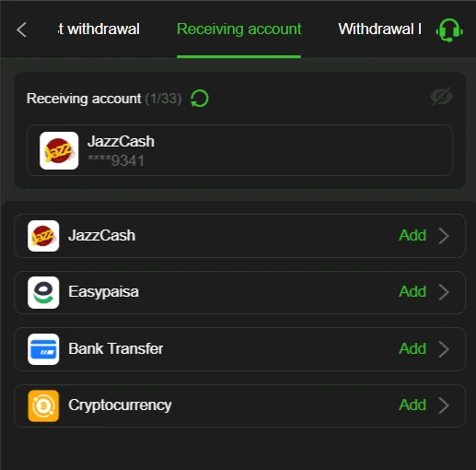This screenshot has width=476, height=470.
Task: Click the Easypaisa logo icon
Action: click(43, 292)
